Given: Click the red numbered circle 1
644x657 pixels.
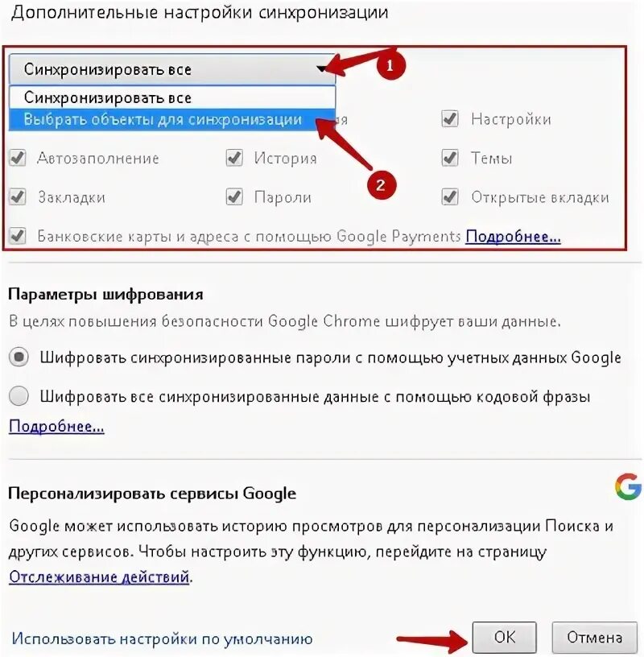Looking at the screenshot, I should point(390,65).
